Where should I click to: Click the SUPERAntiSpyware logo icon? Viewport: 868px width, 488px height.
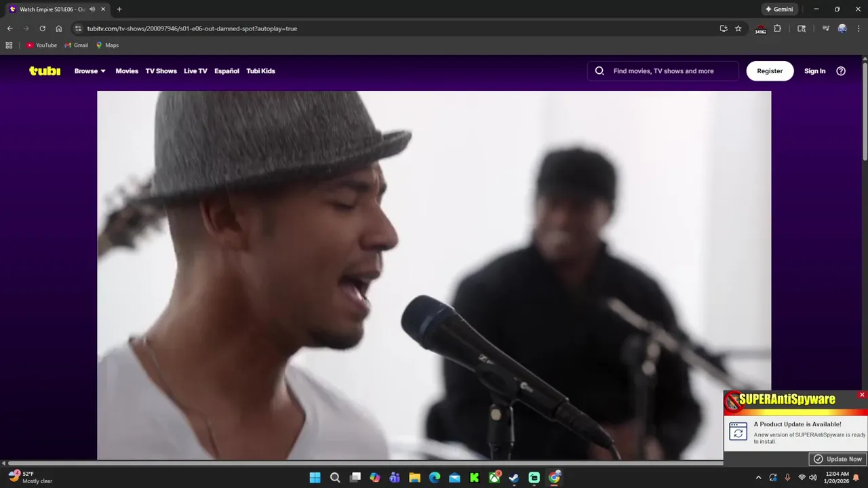(733, 401)
